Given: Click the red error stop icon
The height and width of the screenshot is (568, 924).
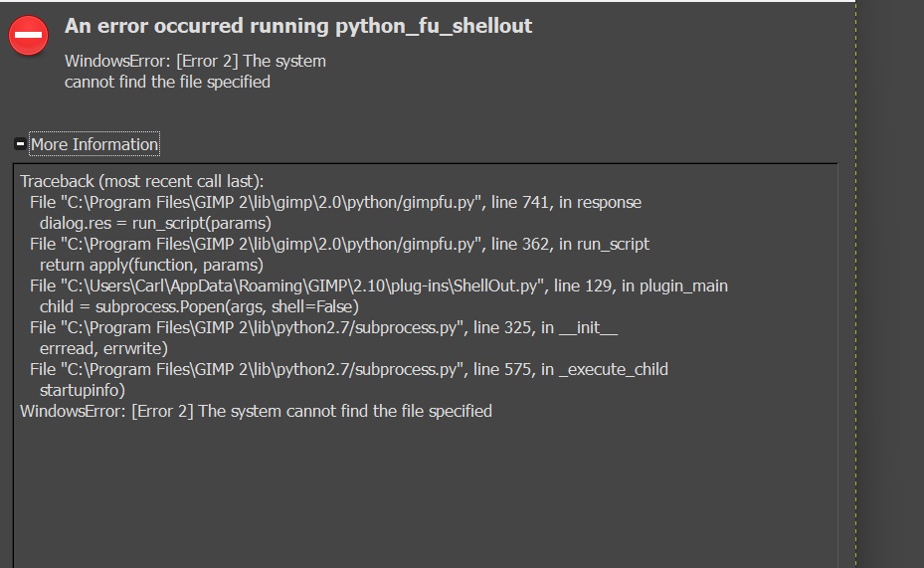Looking at the screenshot, I should pyautogui.click(x=28, y=36).
